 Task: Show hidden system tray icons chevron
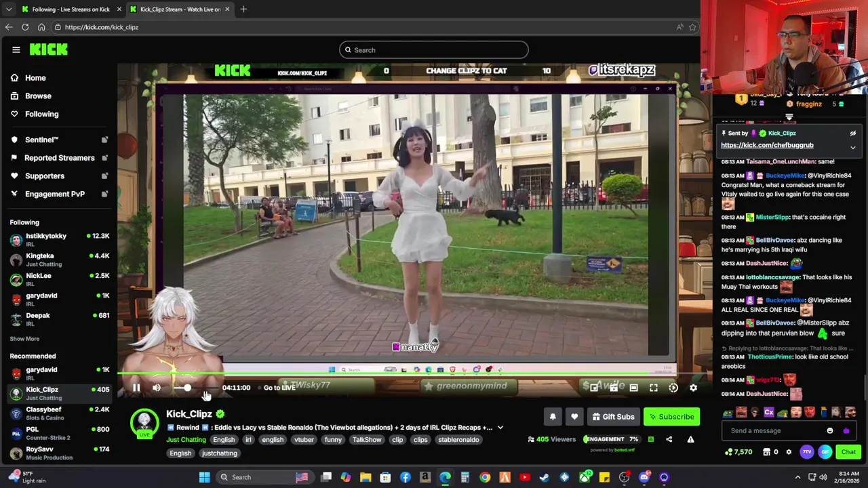[x=796, y=477]
